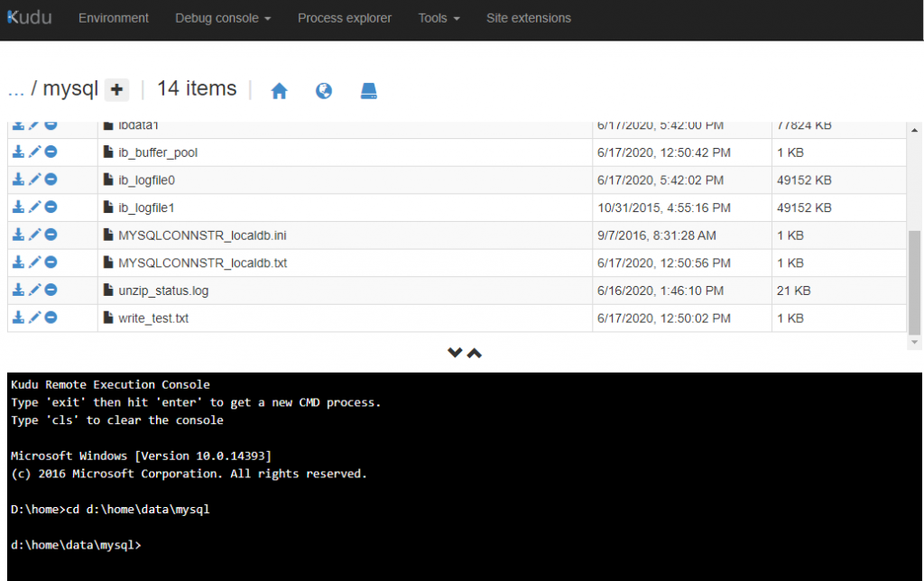The height and width of the screenshot is (581, 924).
Task: Select the ib_logfile1 file name
Action: pos(146,208)
